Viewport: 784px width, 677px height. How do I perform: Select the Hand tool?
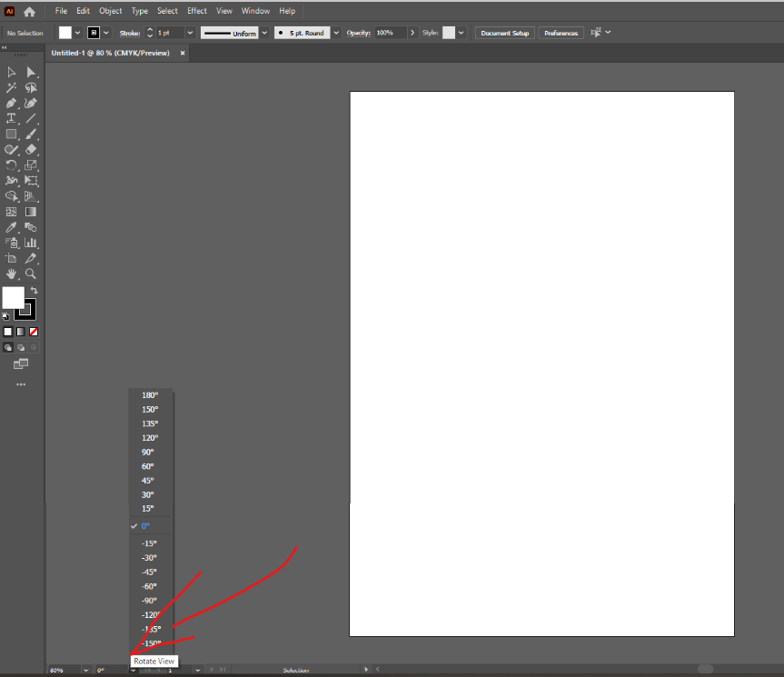coord(11,274)
